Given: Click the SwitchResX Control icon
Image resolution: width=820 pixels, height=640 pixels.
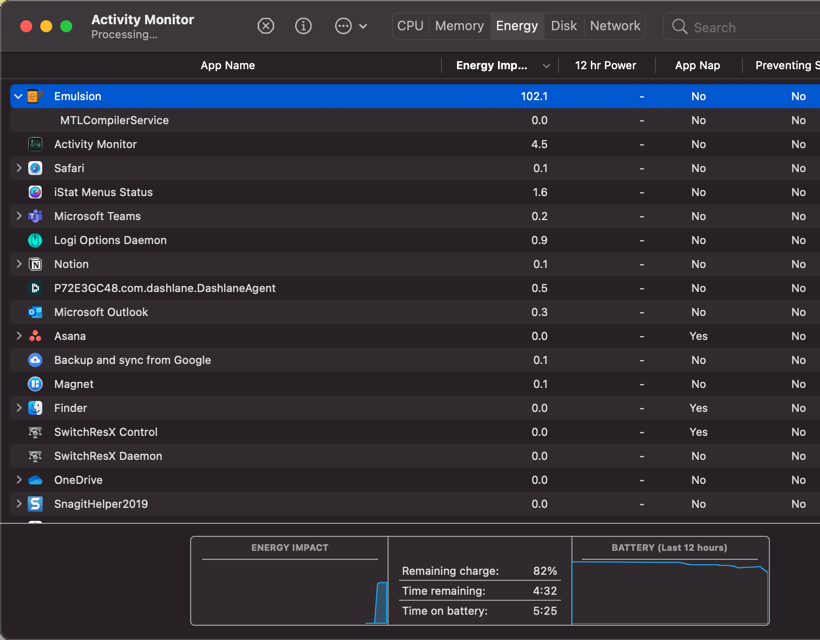Looking at the screenshot, I should tap(35, 432).
